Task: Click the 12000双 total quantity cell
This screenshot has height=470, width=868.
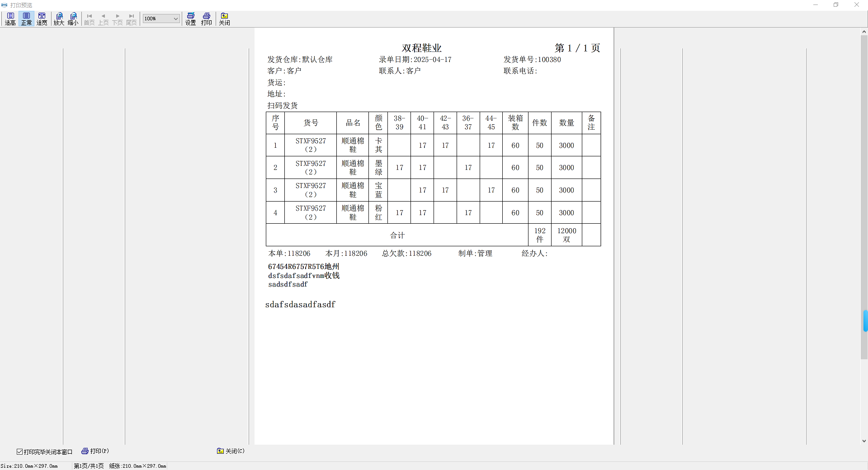Action: [566, 235]
